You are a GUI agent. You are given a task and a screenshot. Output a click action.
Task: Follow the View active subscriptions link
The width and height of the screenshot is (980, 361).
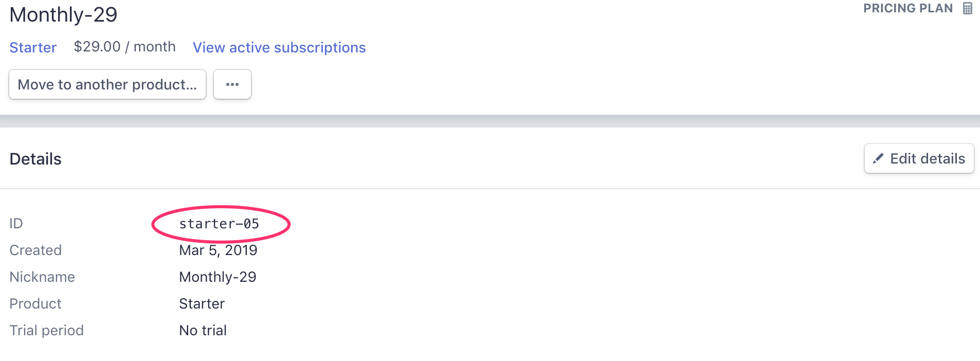(279, 47)
